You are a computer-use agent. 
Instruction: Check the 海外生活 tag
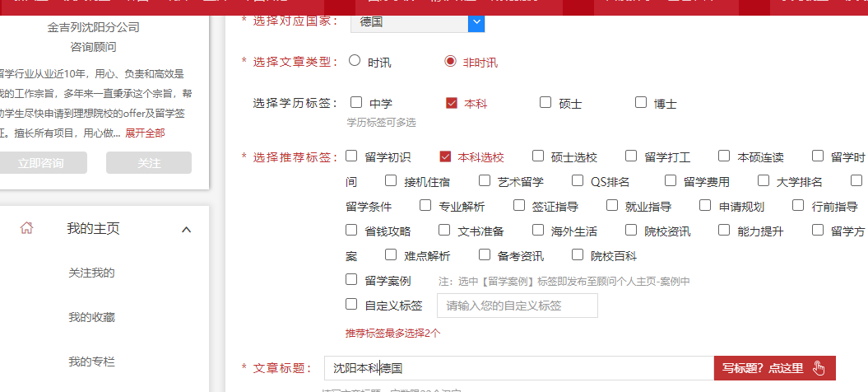coord(538,230)
